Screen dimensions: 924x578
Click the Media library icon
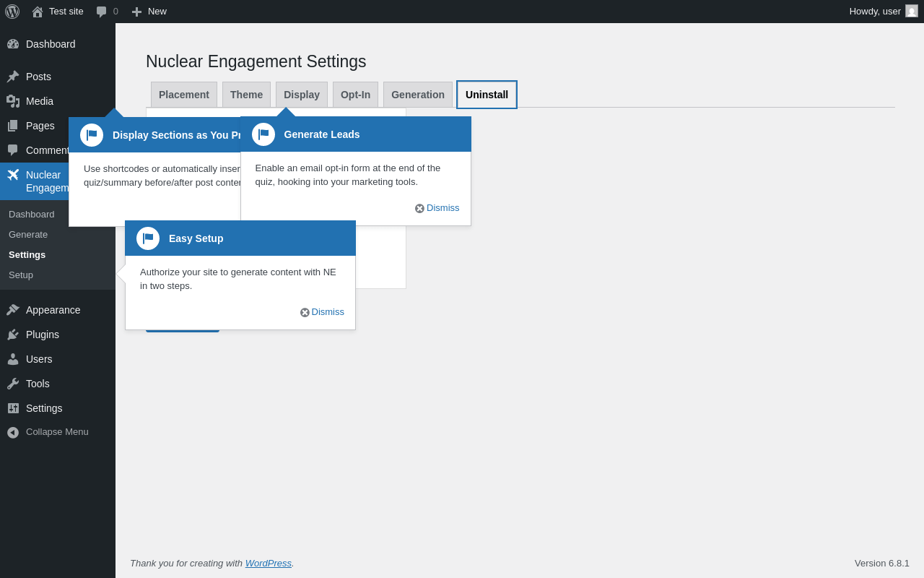13,101
